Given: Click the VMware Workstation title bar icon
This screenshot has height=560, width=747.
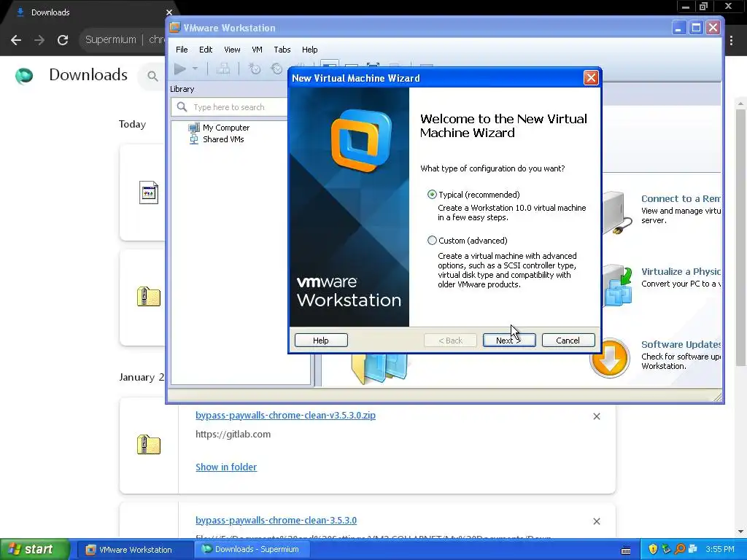Looking at the screenshot, I should tap(175, 28).
